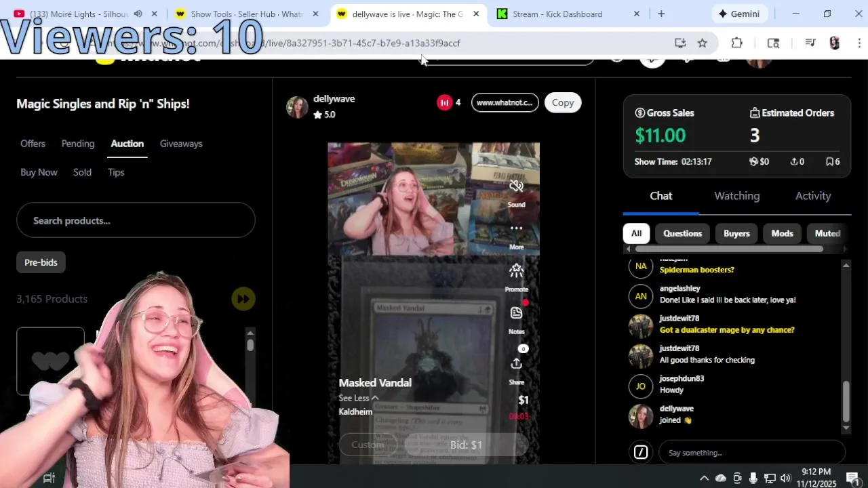The width and height of the screenshot is (868, 488).
Task: Click the yellow fast-forward icon by Products
Action: 243,299
